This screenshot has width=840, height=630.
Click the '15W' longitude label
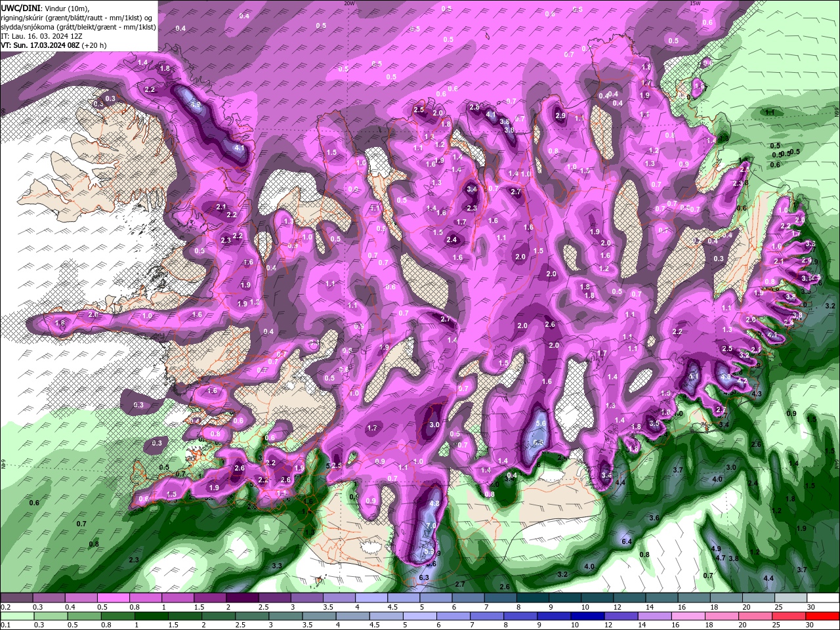695,3
